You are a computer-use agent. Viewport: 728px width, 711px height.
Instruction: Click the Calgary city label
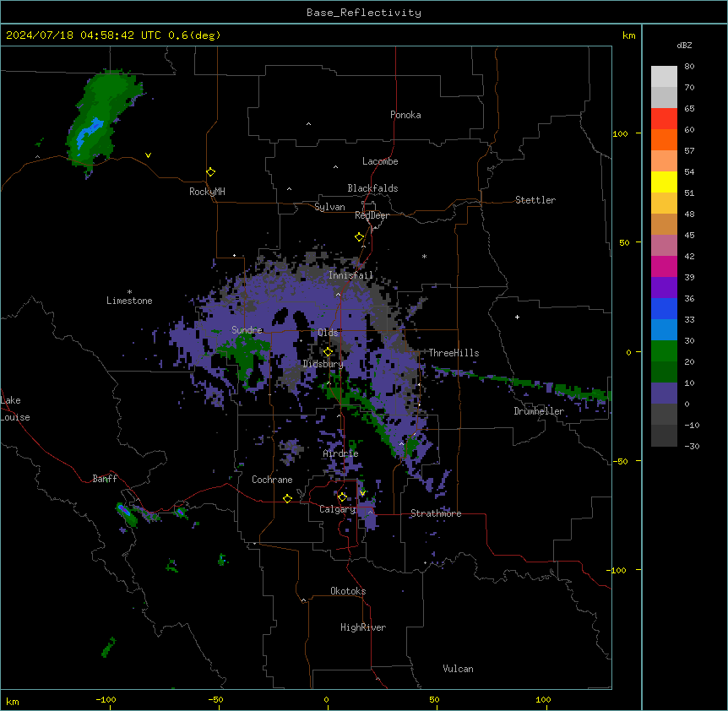tap(337, 509)
